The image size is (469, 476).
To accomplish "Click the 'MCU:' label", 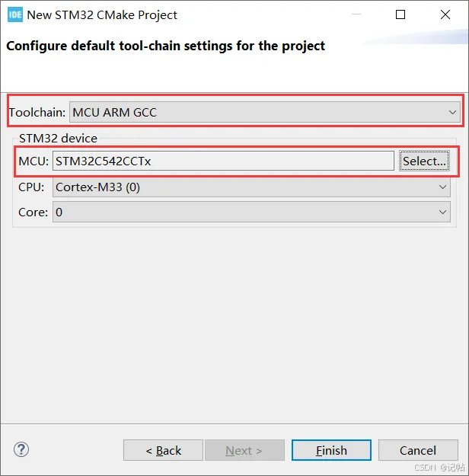I will tap(33, 161).
